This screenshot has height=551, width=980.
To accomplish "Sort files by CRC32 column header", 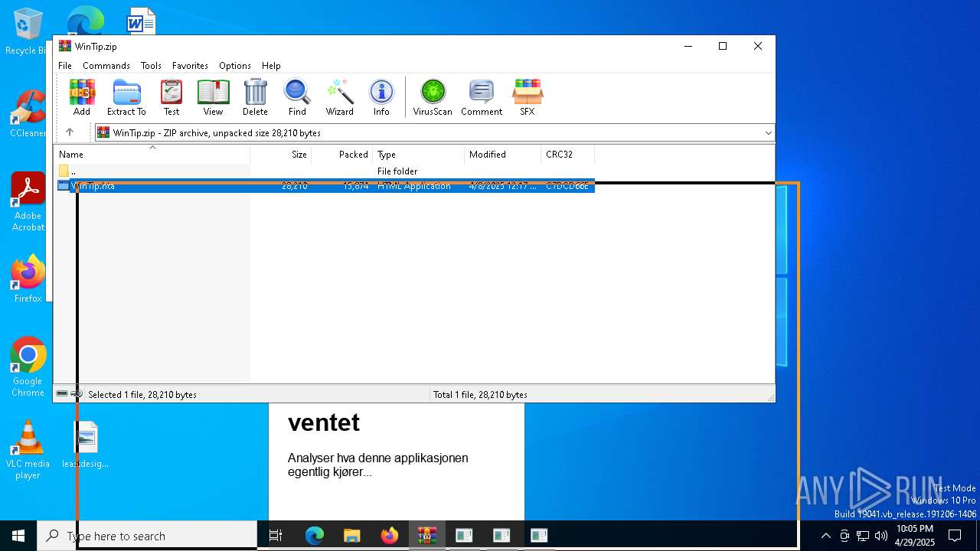I will (568, 155).
